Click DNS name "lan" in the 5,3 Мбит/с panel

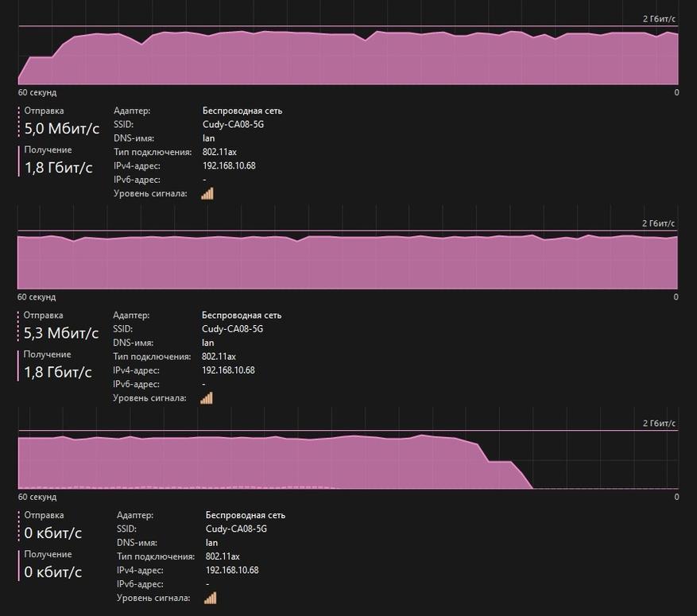207,343
